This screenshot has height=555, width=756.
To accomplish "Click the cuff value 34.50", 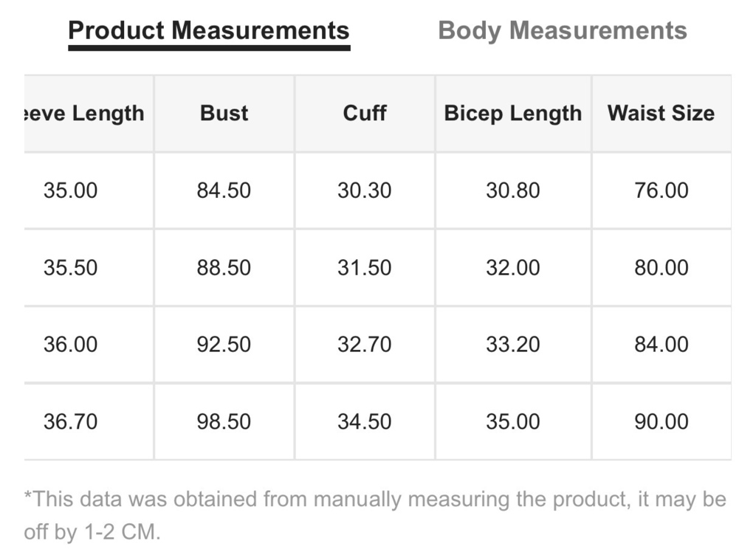I will click(x=365, y=421).
